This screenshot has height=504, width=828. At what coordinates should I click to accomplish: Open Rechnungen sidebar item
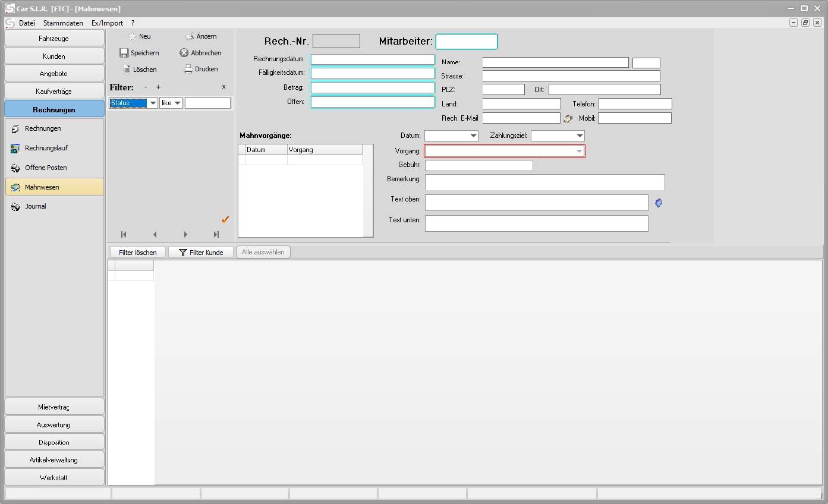(55, 128)
